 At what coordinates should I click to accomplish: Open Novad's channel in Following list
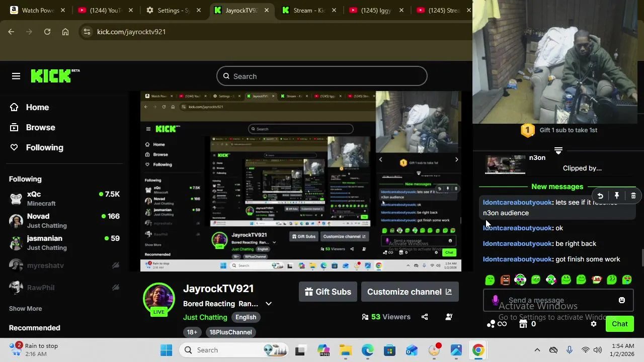(x=64, y=220)
